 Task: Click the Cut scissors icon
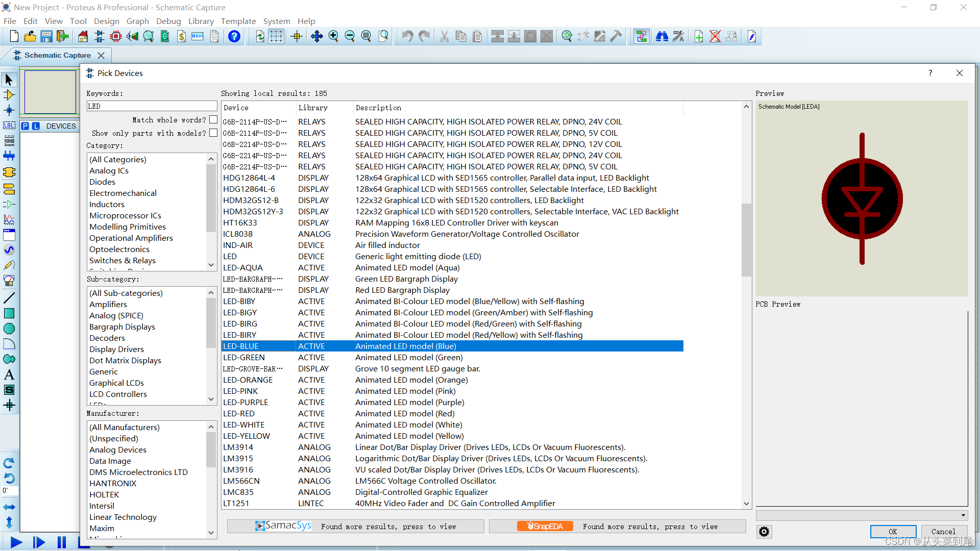point(445,36)
